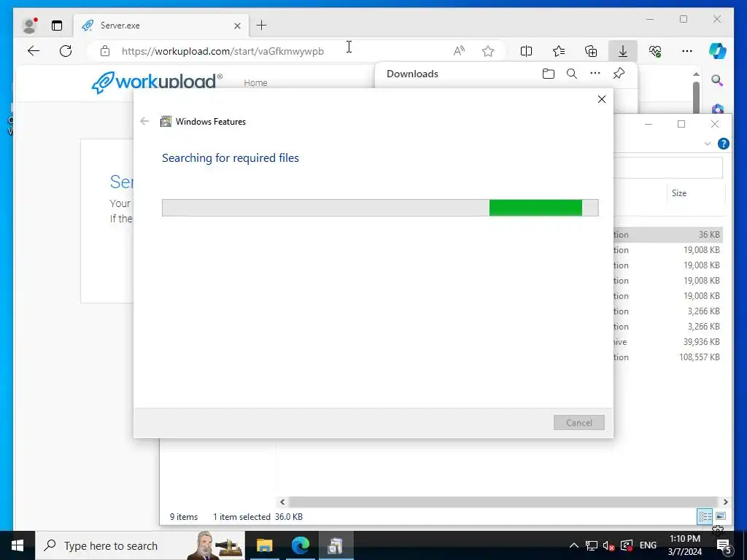Switch to large icons view in Explorer
The image size is (747, 560).
pyautogui.click(x=721, y=516)
